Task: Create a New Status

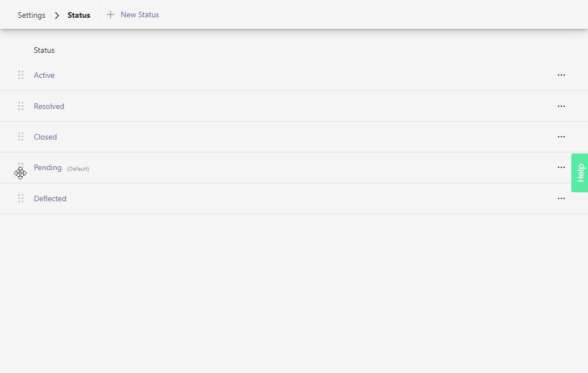Action: [x=139, y=15]
